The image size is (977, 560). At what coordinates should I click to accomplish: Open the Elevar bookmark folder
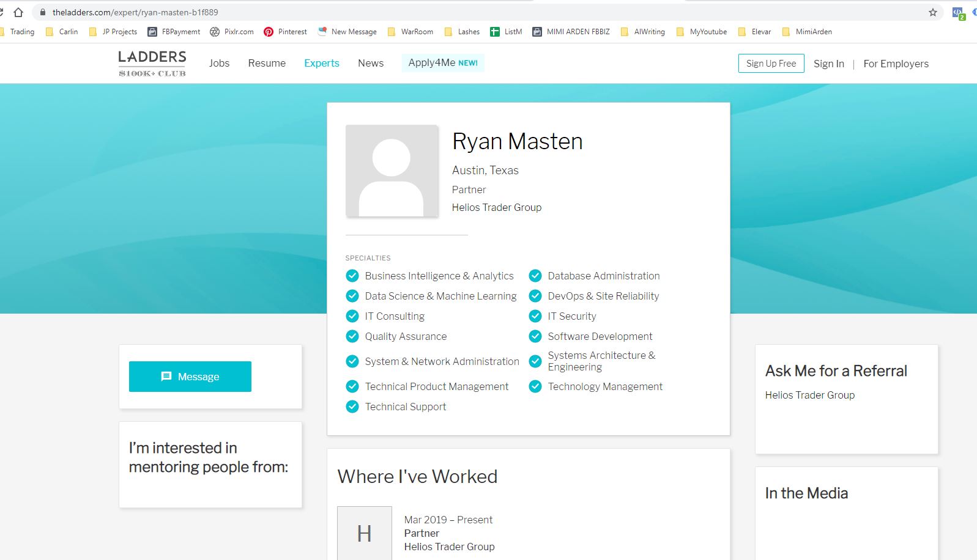point(754,32)
